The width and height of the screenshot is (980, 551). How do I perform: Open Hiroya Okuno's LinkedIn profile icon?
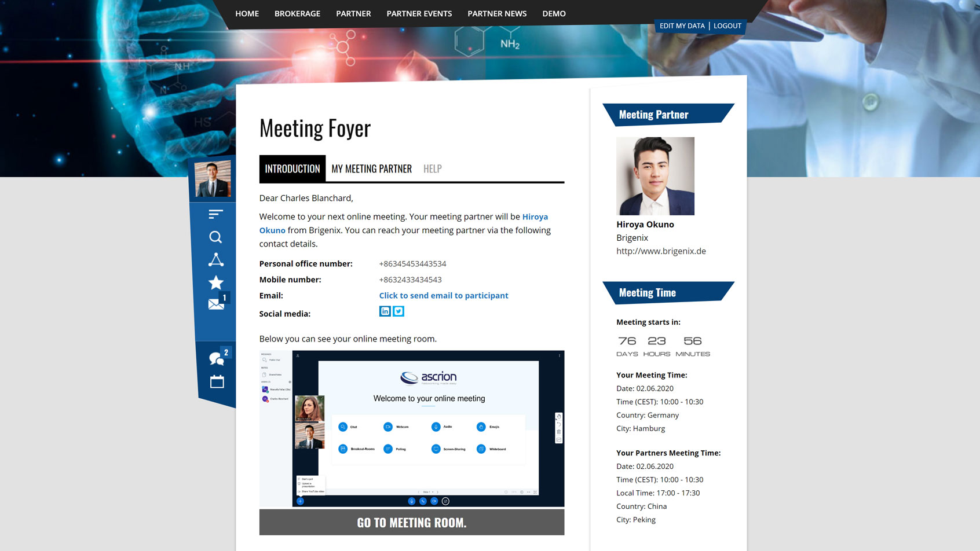point(385,311)
